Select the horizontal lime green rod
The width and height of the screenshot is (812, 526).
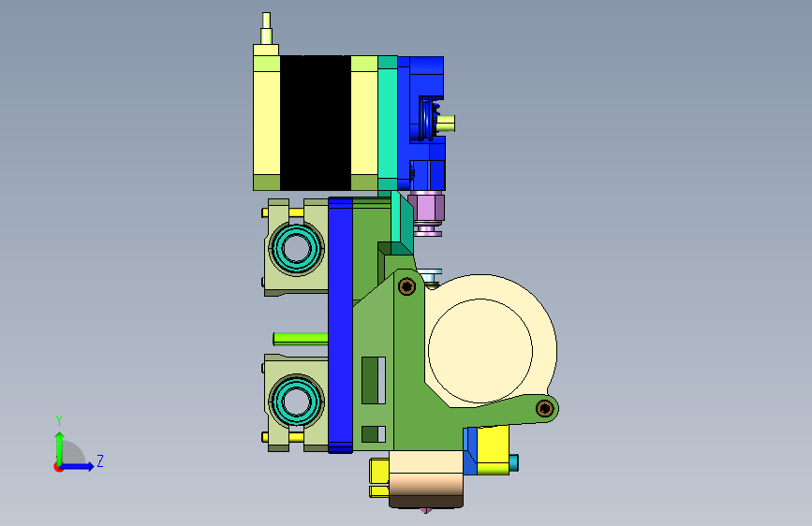[x=301, y=339]
